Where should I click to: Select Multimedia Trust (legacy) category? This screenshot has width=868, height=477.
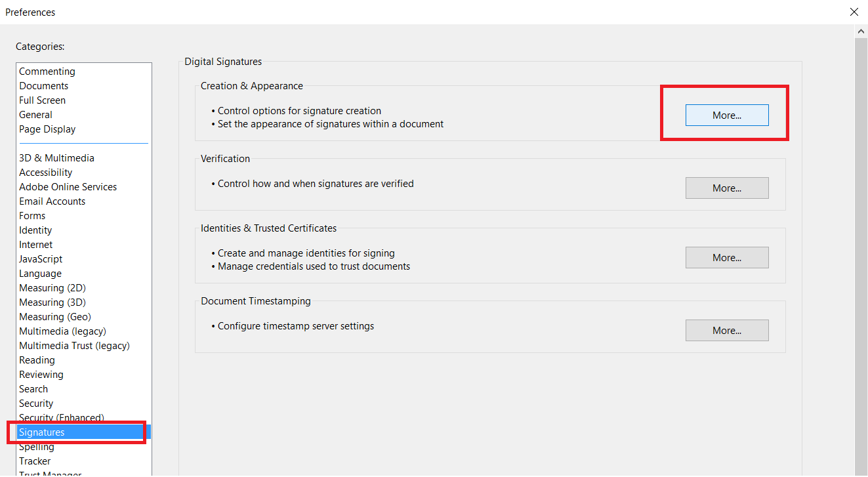[x=75, y=346]
